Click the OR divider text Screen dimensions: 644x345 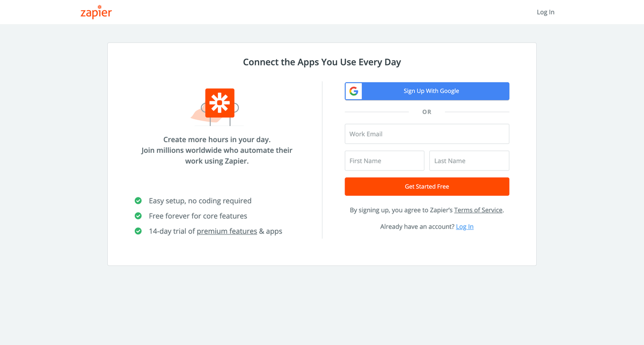coord(427,112)
